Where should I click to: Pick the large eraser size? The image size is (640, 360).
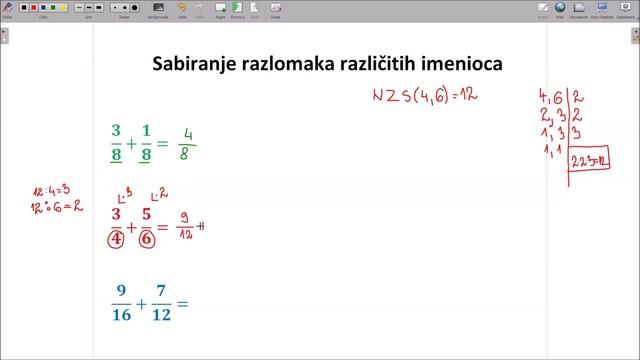(134, 7)
